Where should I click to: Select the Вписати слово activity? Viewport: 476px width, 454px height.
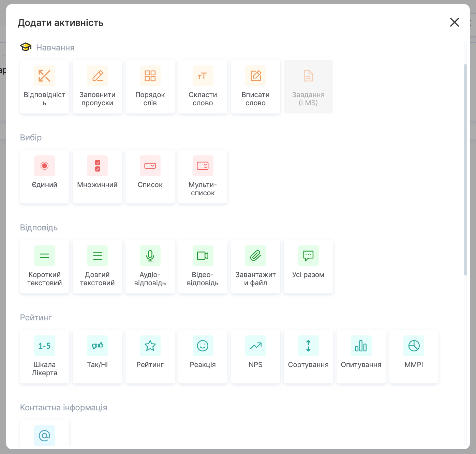tap(255, 87)
